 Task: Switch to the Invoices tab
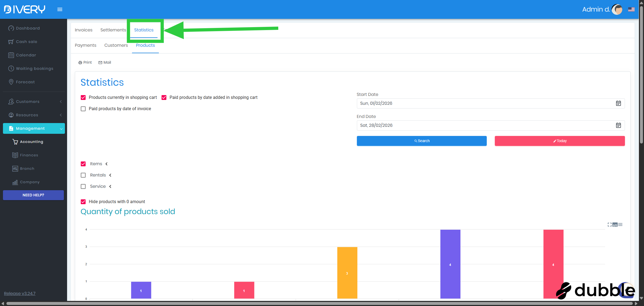click(83, 30)
